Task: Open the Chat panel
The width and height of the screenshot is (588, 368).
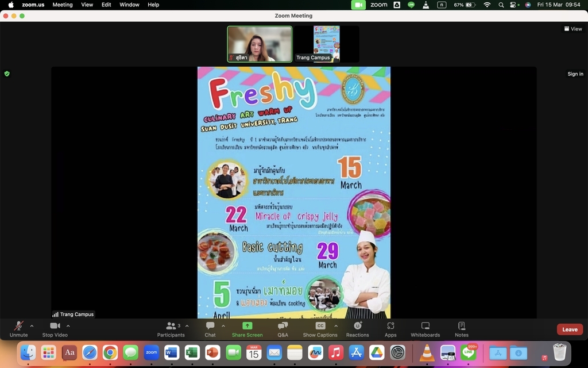Action: point(210,329)
